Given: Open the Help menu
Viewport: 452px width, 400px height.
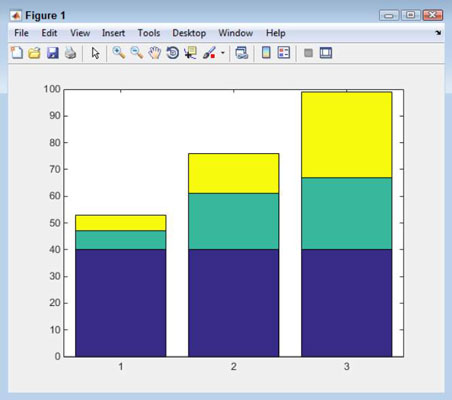Looking at the screenshot, I should tap(275, 33).
